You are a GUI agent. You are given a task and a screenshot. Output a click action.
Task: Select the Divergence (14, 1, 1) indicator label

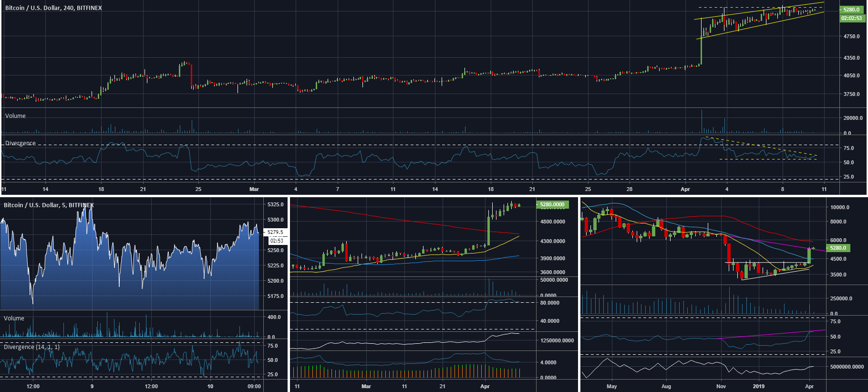tap(31, 347)
